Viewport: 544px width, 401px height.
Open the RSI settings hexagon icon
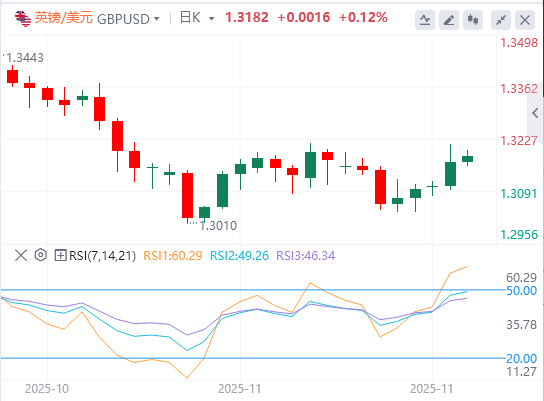pyautogui.click(x=41, y=255)
